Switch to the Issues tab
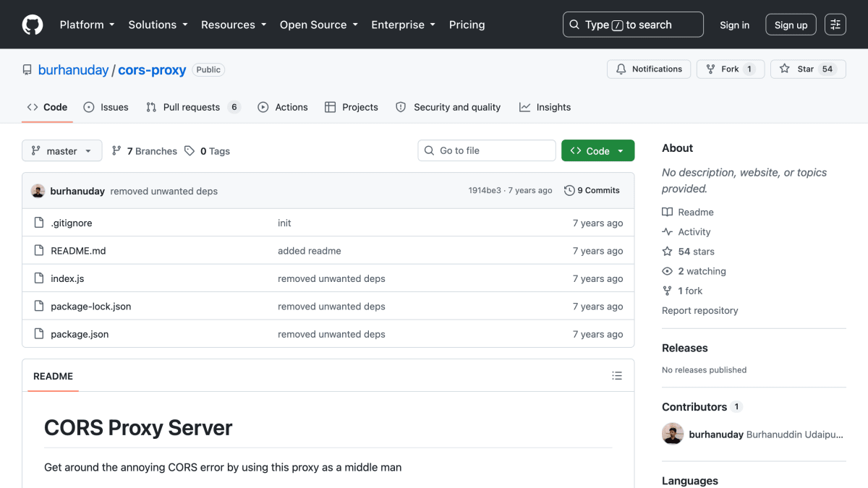 click(x=106, y=107)
